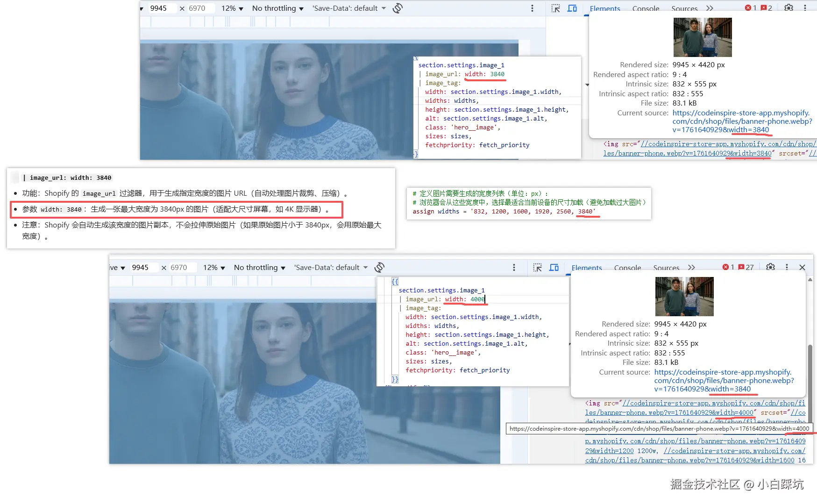
Task: Switch to Sources tab in top DevTools
Action: click(684, 8)
